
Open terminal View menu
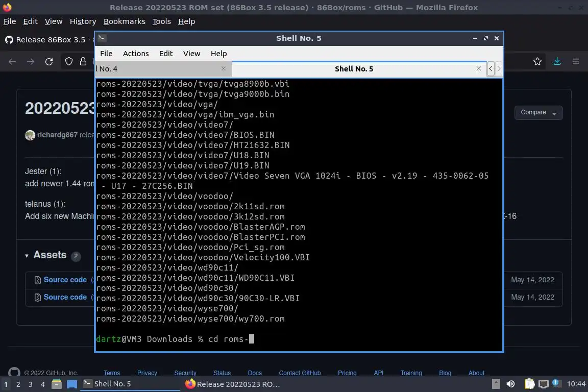[x=191, y=53]
